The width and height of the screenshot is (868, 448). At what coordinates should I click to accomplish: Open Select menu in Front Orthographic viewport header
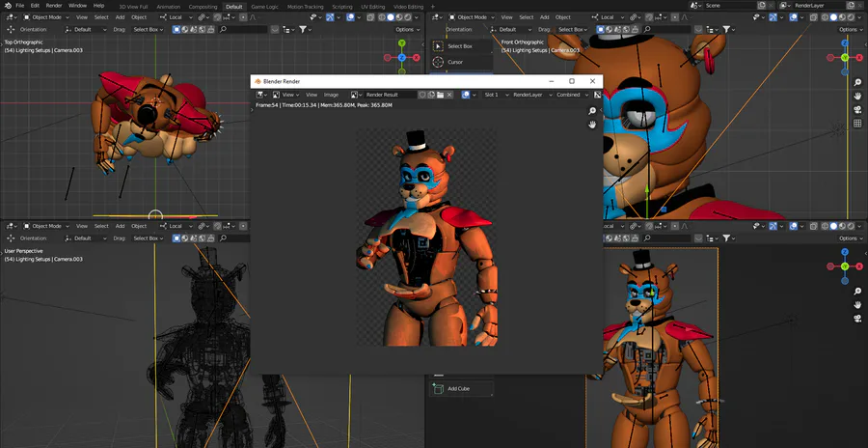click(527, 17)
